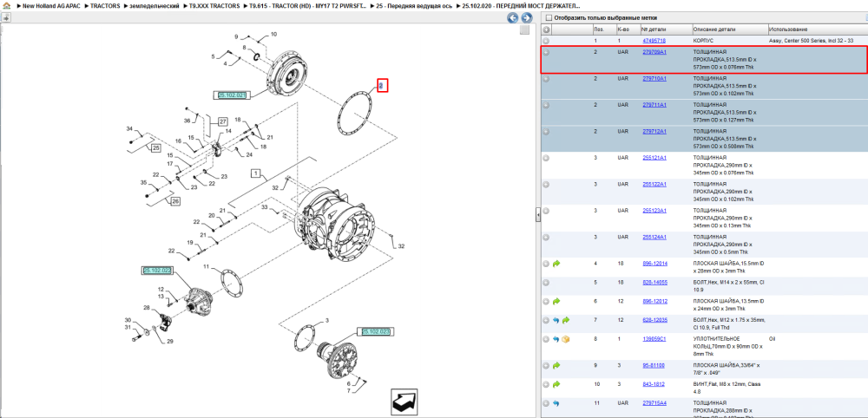Open the 25.102.021 reference label in diagram

click(x=232, y=95)
